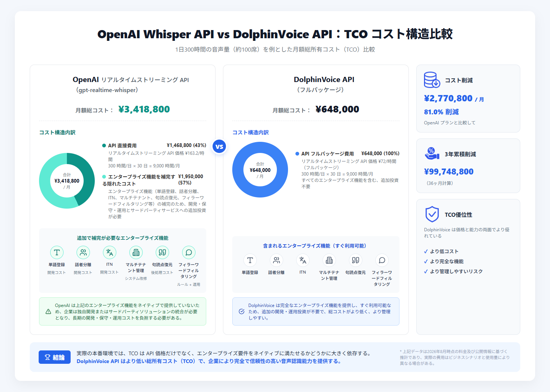
Task: Click the 単語登録 icon in the OpenAI panel
Action: point(57,252)
